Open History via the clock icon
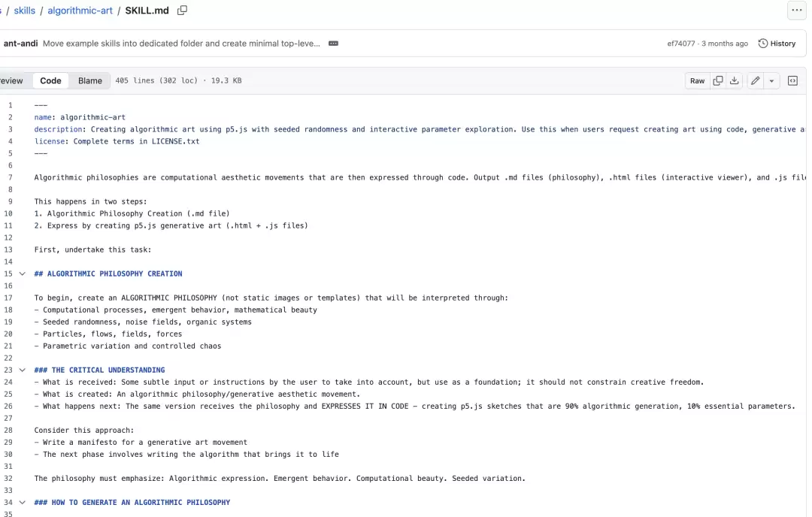This screenshot has width=812, height=517. pos(763,44)
